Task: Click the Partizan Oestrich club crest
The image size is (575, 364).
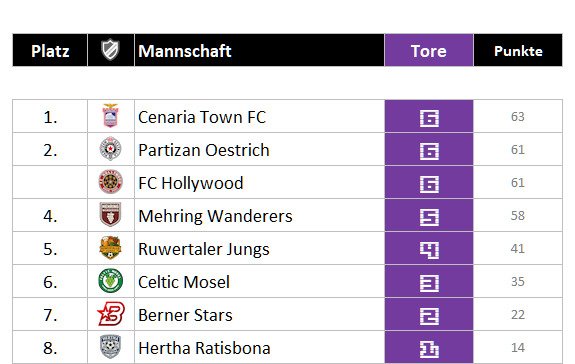Action: point(110,149)
